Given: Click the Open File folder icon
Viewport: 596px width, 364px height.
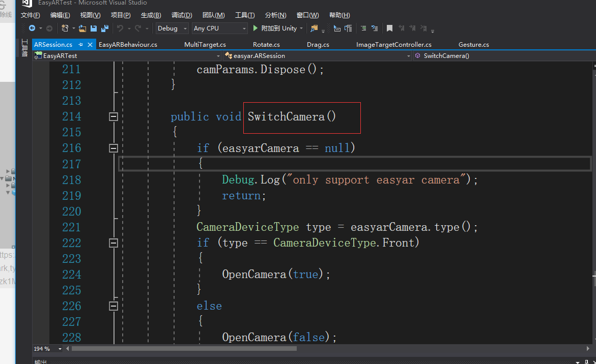Looking at the screenshot, I should pyautogui.click(x=82, y=28).
